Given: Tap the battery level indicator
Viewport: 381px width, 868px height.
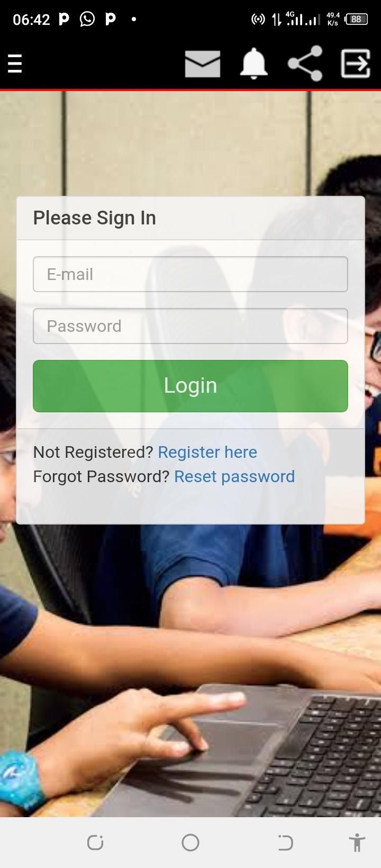Looking at the screenshot, I should click(356, 20).
